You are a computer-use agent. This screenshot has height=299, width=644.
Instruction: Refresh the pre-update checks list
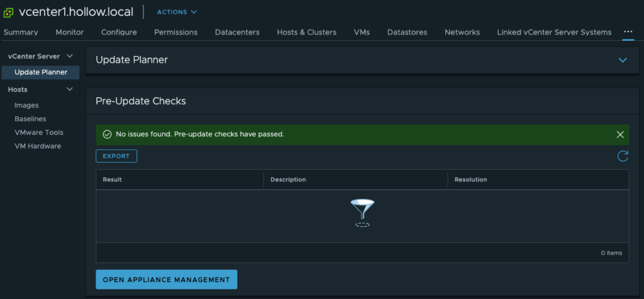623,156
